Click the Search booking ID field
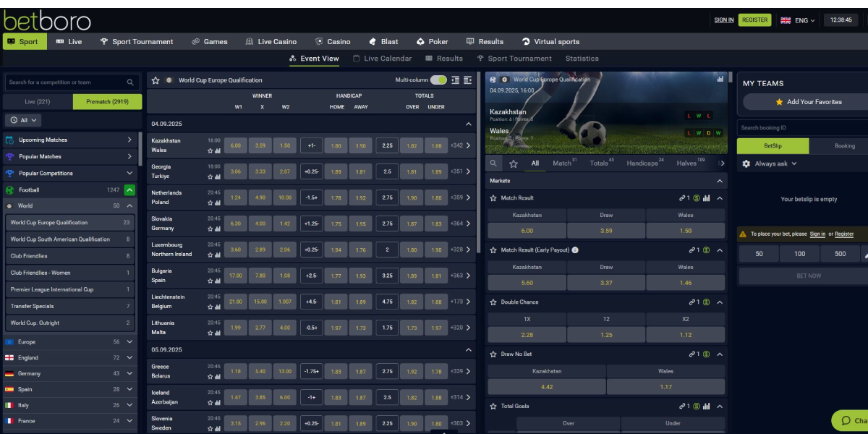 [801, 128]
